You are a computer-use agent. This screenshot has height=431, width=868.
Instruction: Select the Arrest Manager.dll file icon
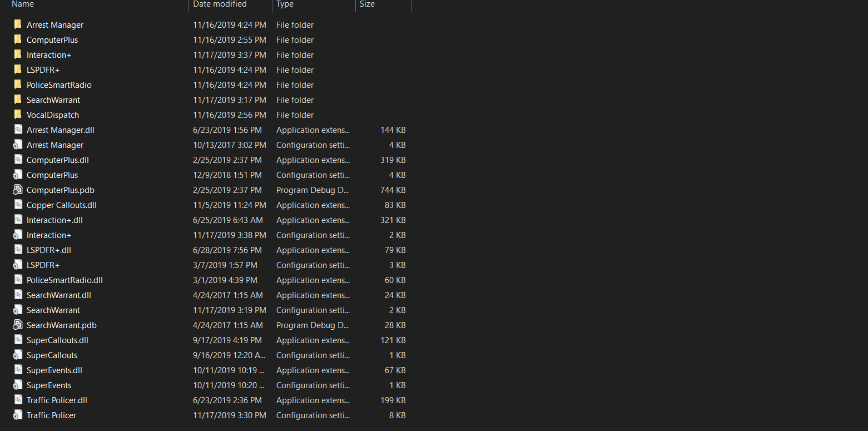(x=18, y=130)
